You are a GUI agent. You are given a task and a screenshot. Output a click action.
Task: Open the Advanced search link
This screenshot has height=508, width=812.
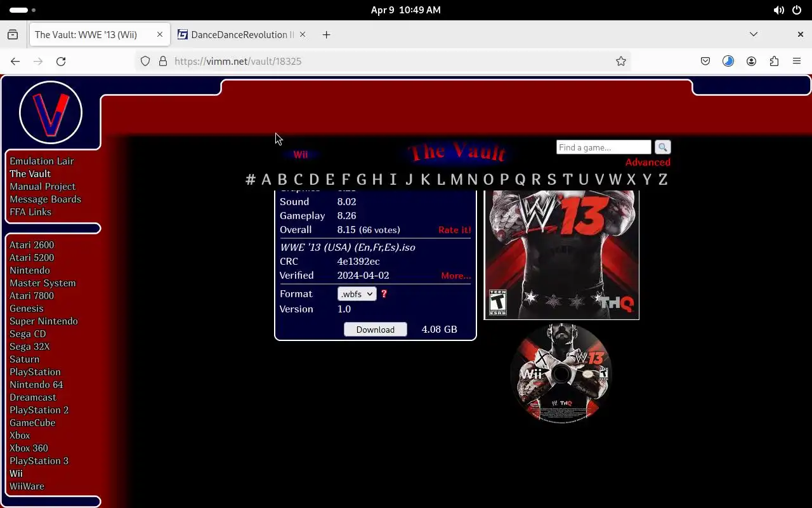(x=648, y=163)
